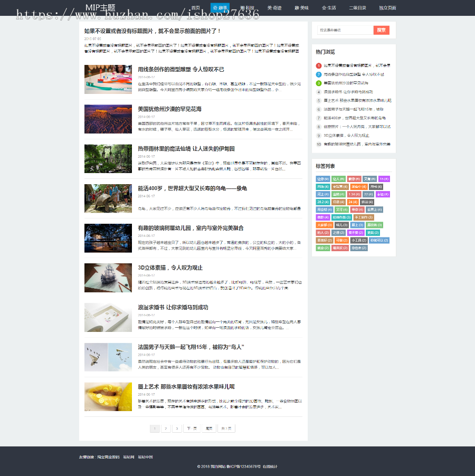Open article 3D立体素描，令人叹为观止
The height and width of the screenshot is (476, 475).
[170, 268]
